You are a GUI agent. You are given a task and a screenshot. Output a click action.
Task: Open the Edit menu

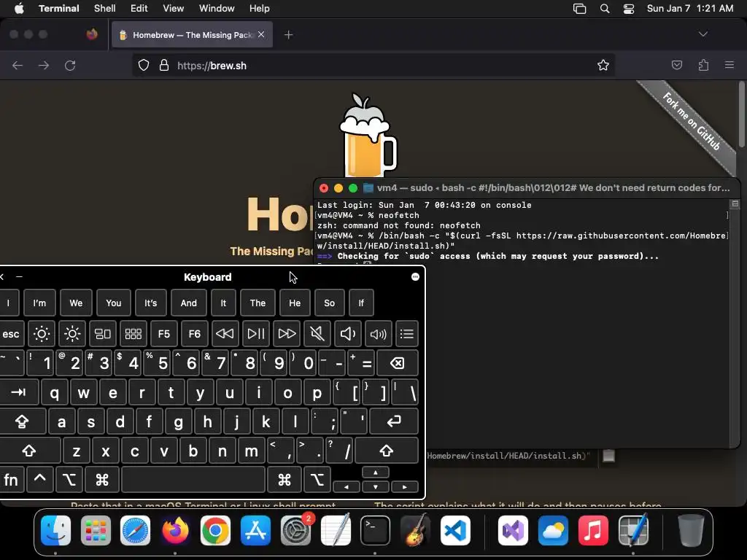click(x=139, y=9)
